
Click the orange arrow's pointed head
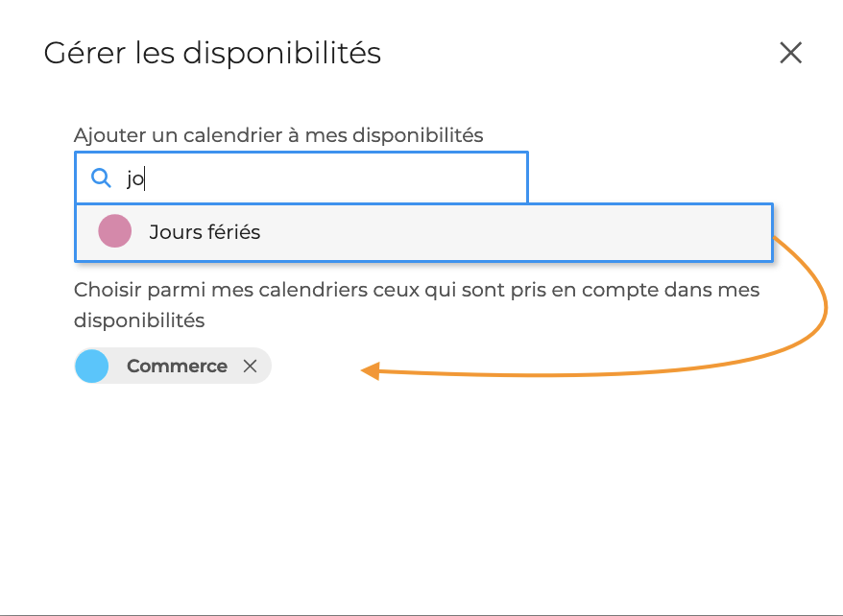[x=369, y=371]
